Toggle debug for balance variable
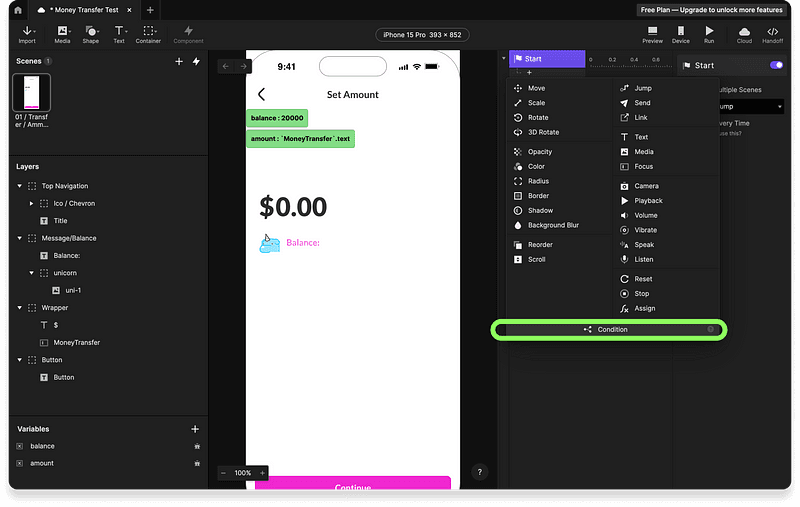 tap(197, 446)
